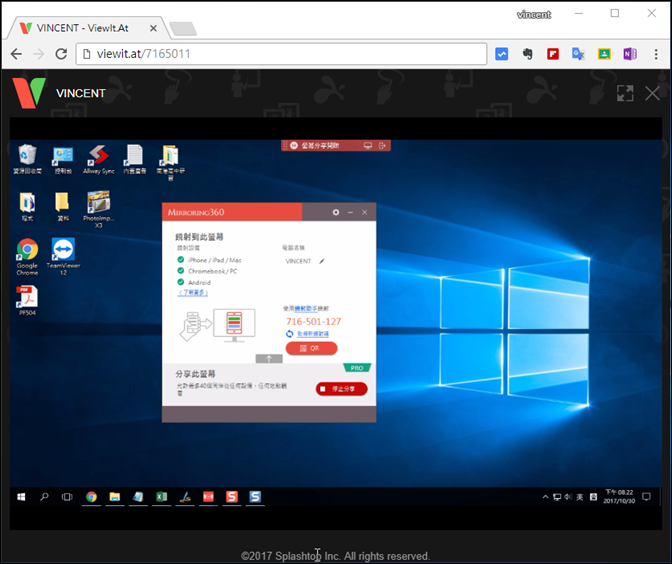Edit computer name VINCENT pencil icon

coord(322,261)
